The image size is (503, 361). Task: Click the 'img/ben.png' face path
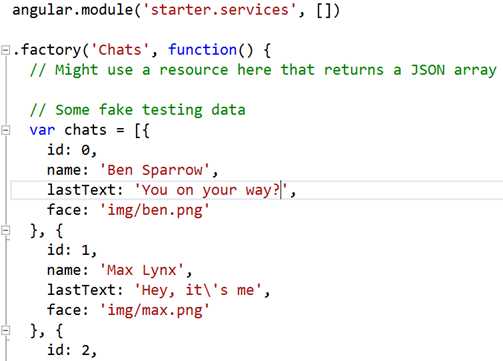(x=155, y=210)
